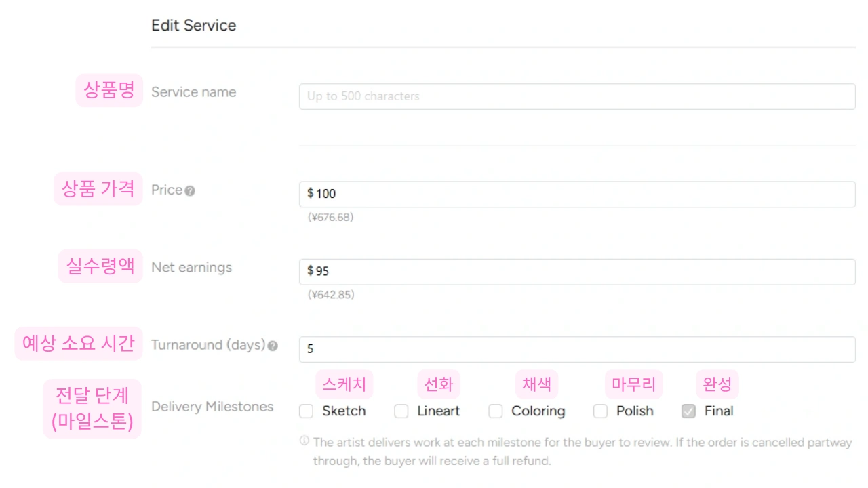The image size is (868, 488).
Task: Click the Coloring checkbox label text
Action: coord(538,411)
